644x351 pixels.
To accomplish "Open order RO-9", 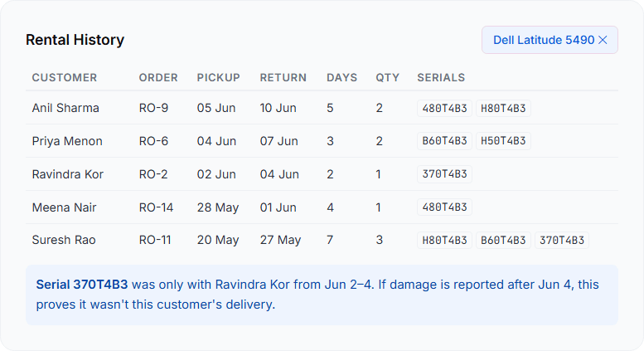I will [153, 108].
